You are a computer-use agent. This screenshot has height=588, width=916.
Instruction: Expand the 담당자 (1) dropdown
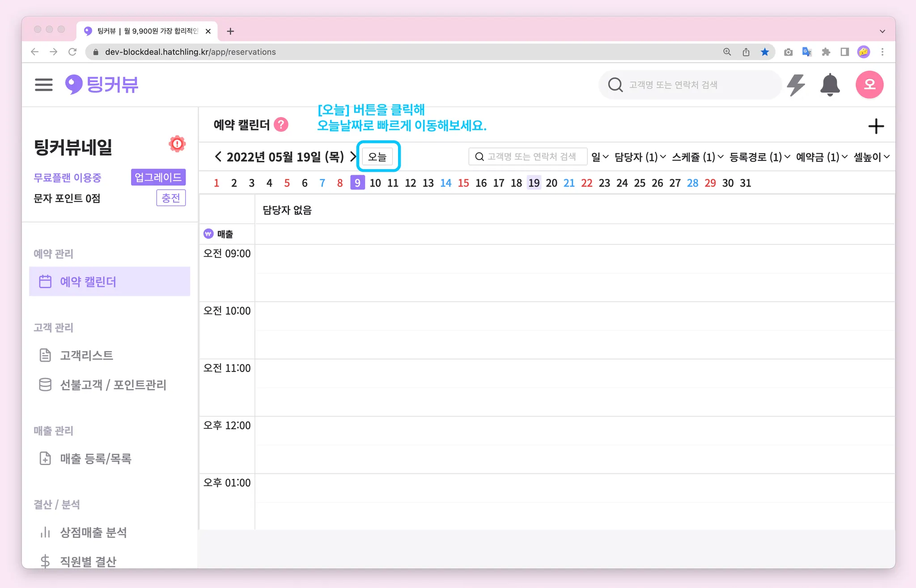pyautogui.click(x=640, y=157)
